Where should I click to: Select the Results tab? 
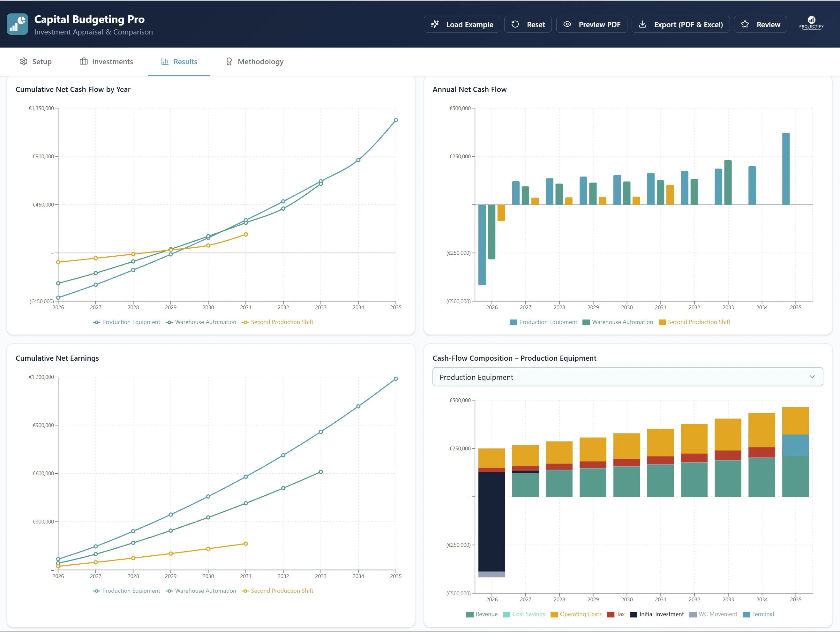pos(179,62)
